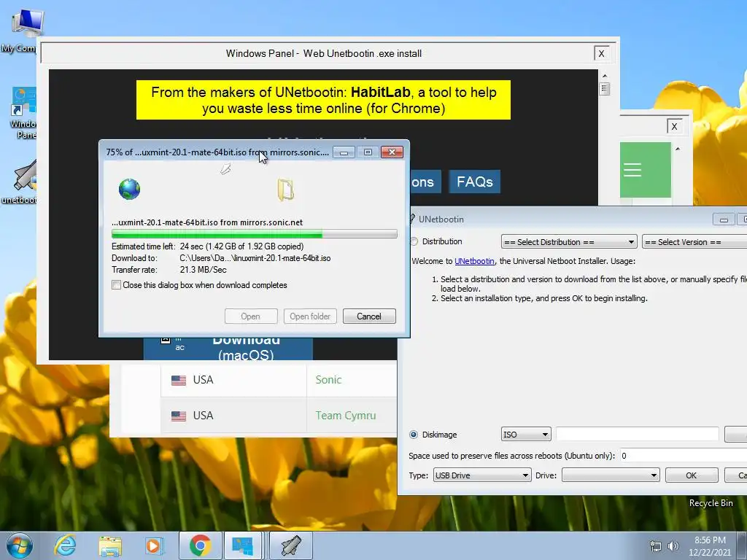Click the USA flag in the Team Cymru row
The image size is (747, 560).
point(179,416)
